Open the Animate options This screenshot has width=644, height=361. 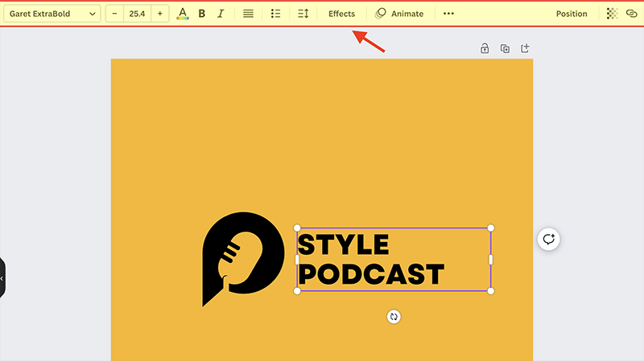[x=399, y=14]
